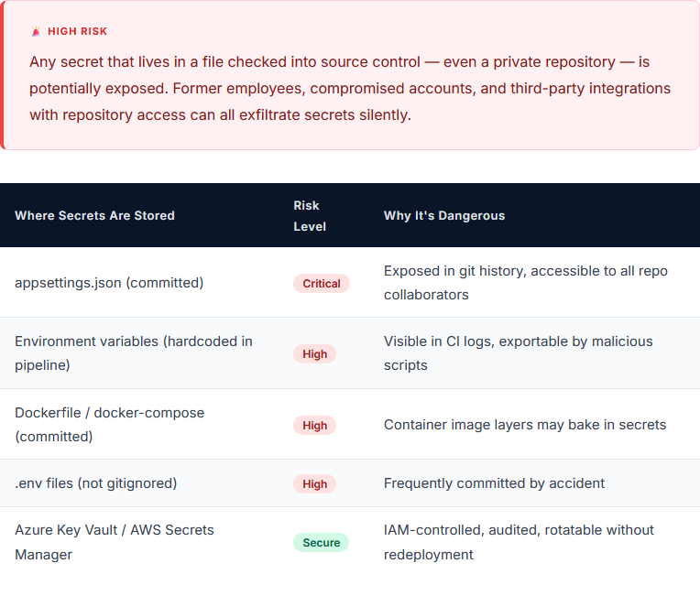This screenshot has height=596, width=700.
Task: Click the "Exposed in git history" description
Action: tap(525, 283)
